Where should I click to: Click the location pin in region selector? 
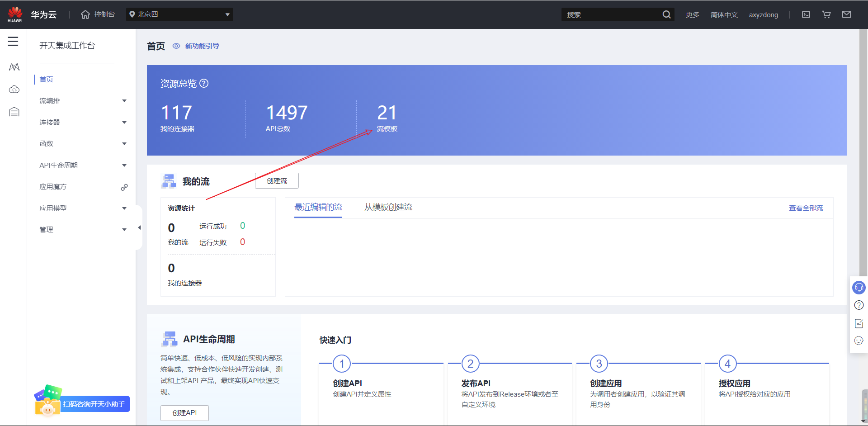coord(132,14)
